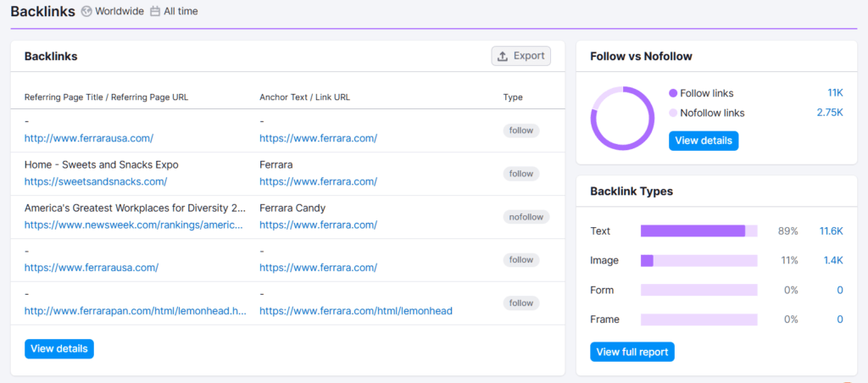Click the Anchor Text / Link URL column header
Viewport: 868px width, 383px height.
pos(304,97)
